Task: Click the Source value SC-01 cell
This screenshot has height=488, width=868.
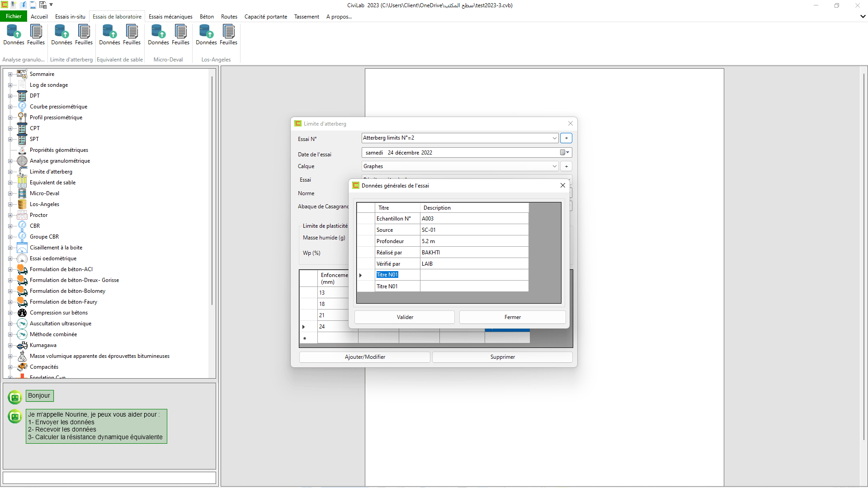Action: click(x=474, y=230)
